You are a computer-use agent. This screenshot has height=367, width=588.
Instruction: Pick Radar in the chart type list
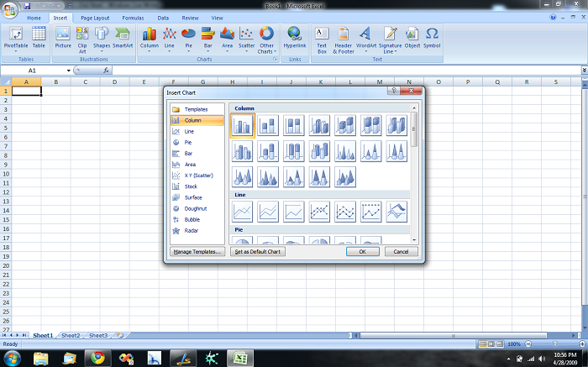click(x=197, y=231)
